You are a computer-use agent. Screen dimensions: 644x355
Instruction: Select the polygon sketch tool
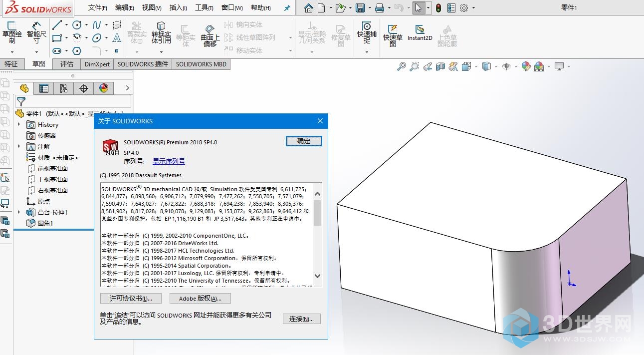(77, 50)
